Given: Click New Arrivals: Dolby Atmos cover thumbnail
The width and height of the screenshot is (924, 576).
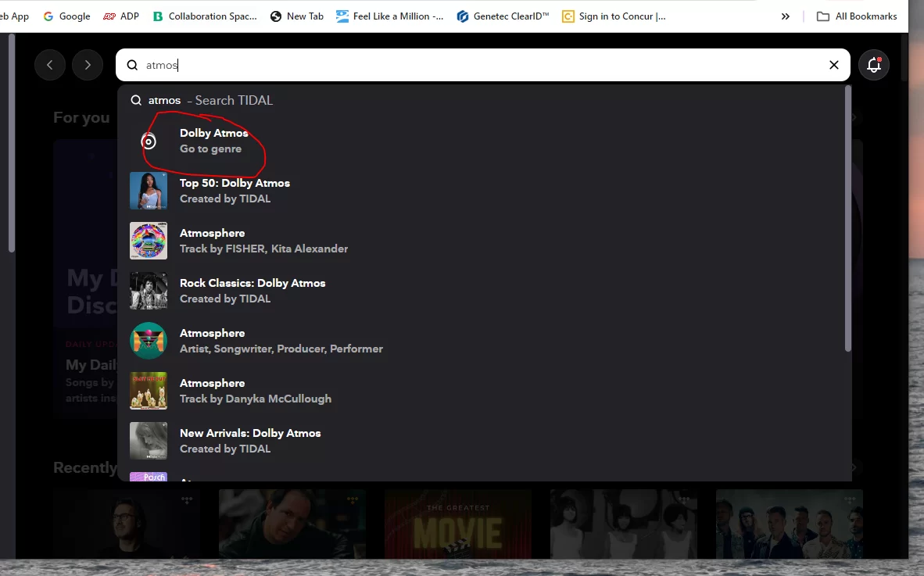Looking at the screenshot, I should (x=149, y=441).
